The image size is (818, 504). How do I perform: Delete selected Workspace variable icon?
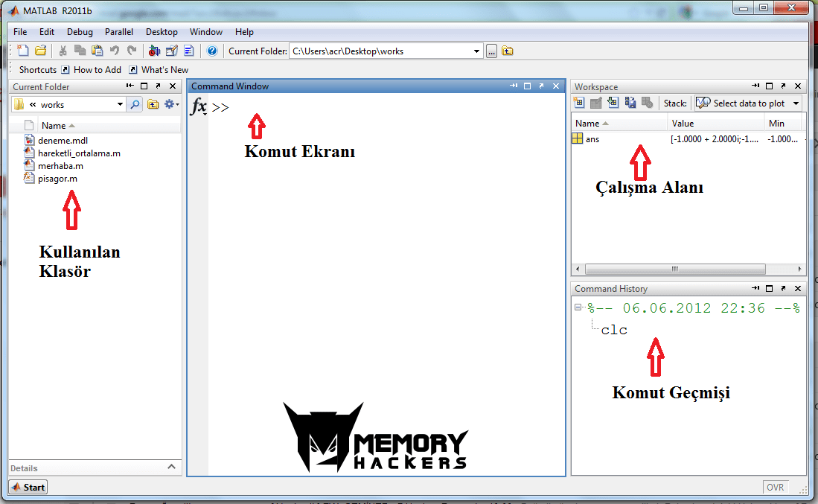(x=648, y=103)
